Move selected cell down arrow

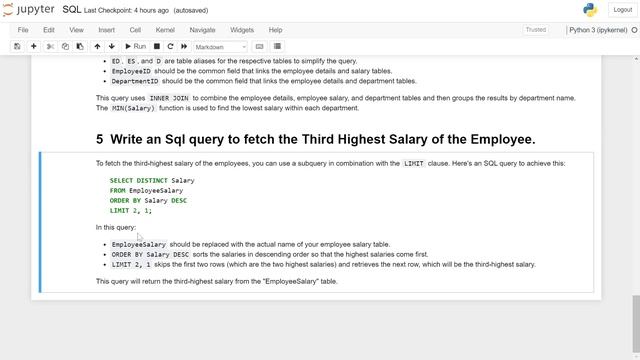112,47
